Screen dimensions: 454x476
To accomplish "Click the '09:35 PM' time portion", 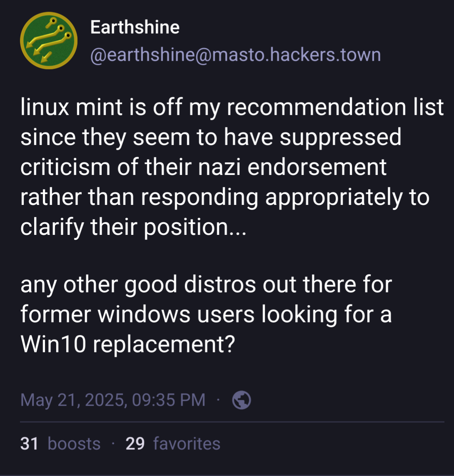I will pos(169,400).
